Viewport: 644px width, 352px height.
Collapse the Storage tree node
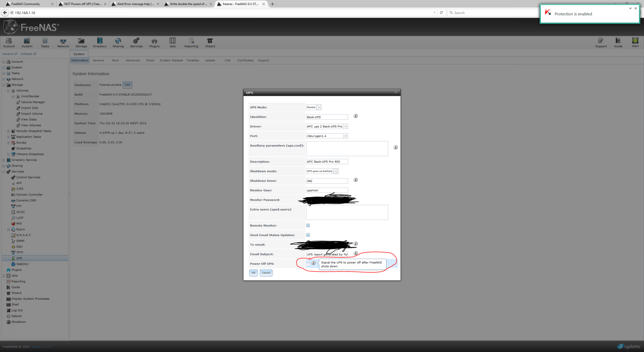click(x=4, y=85)
